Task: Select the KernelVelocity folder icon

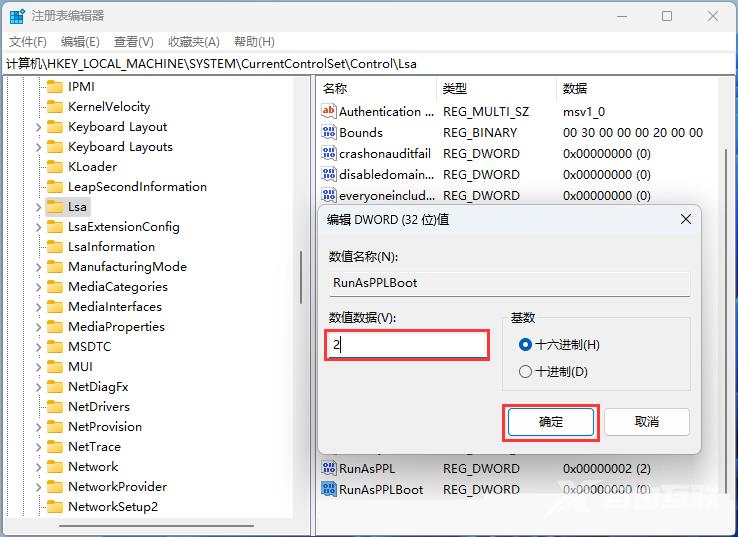Action: pos(55,107)
